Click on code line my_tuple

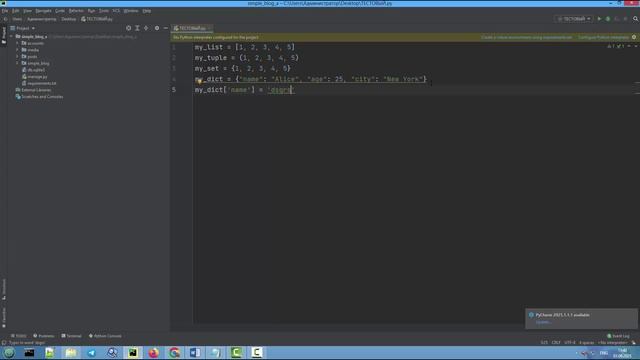(x=247, y=58)
